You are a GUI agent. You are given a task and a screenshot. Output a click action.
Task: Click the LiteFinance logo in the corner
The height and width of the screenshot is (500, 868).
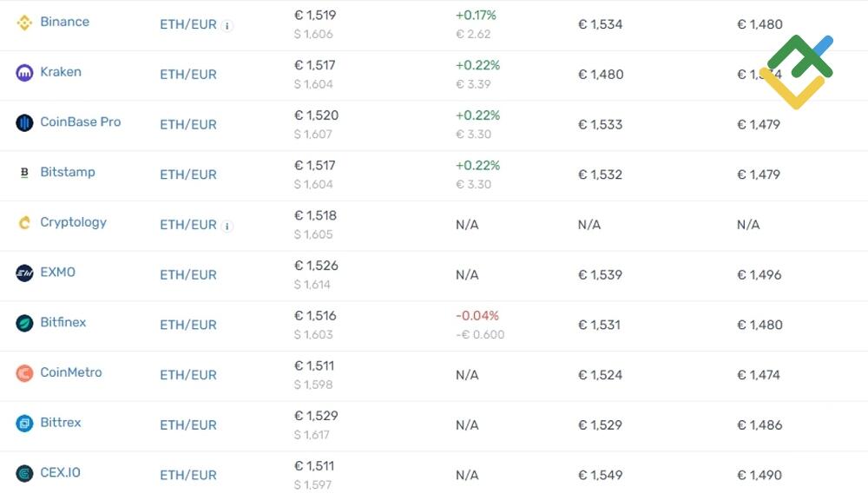(800, 73)
